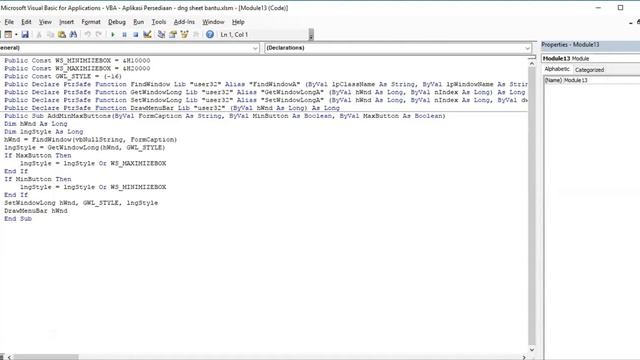
Task: Save the workbook with the floppy icon
Action: 25,35
